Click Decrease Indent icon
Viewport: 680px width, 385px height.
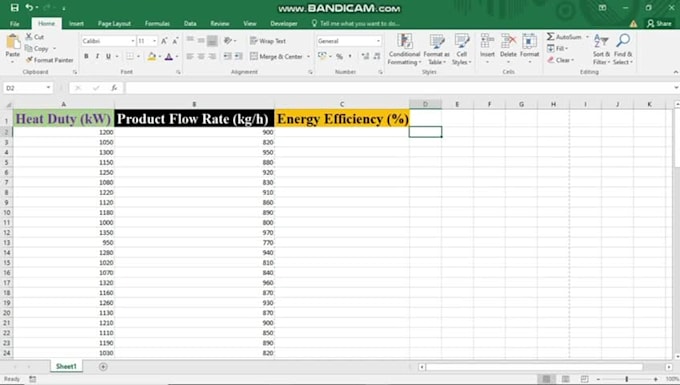click(227, 56)
